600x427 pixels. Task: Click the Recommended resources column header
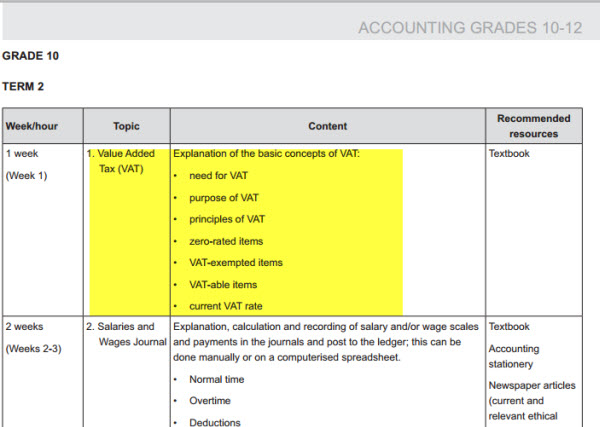point(534,126)
